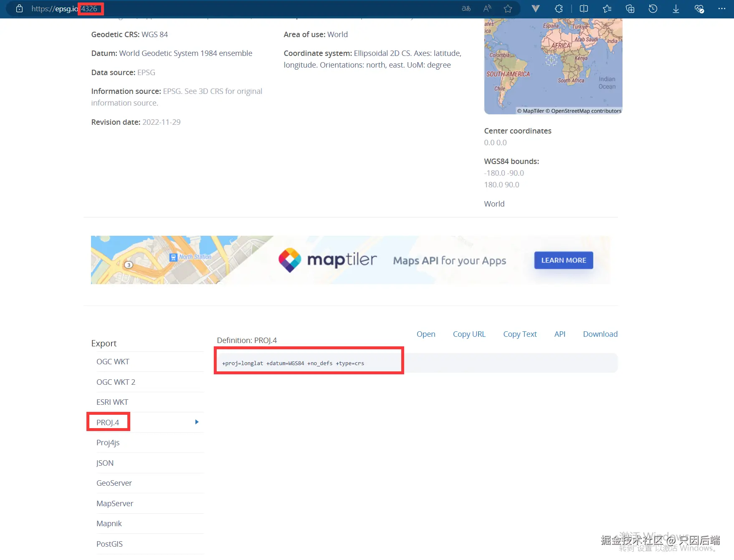This screenshot has height=560, width=734.
Task: Open the Collections icon
Action: (x=630, y=9)
